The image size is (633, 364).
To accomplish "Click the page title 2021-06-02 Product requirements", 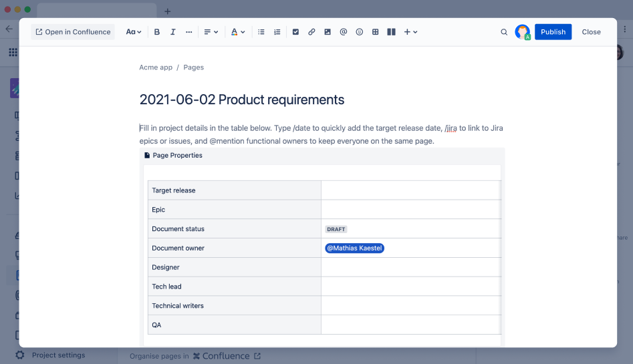I will (x=242, y=100).
